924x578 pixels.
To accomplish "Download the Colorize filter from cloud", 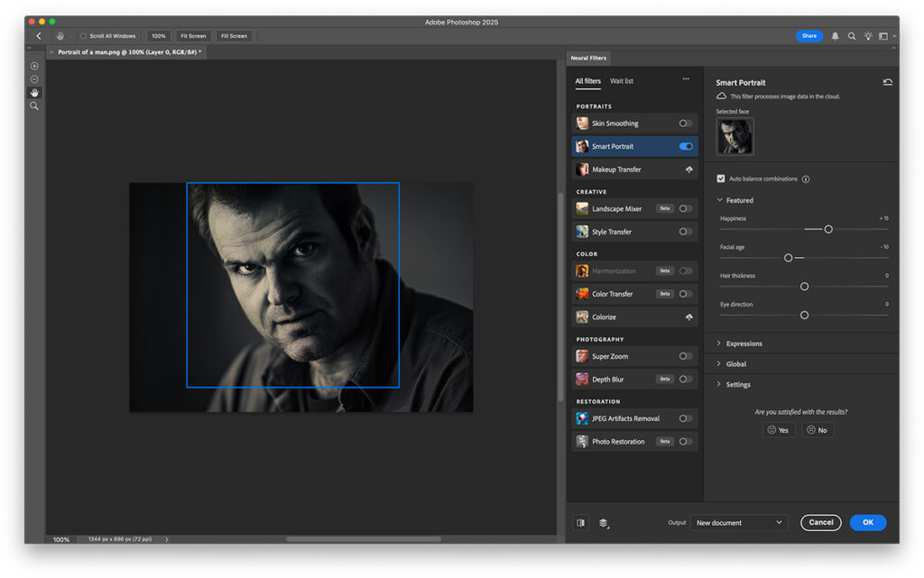I will 688,317.
